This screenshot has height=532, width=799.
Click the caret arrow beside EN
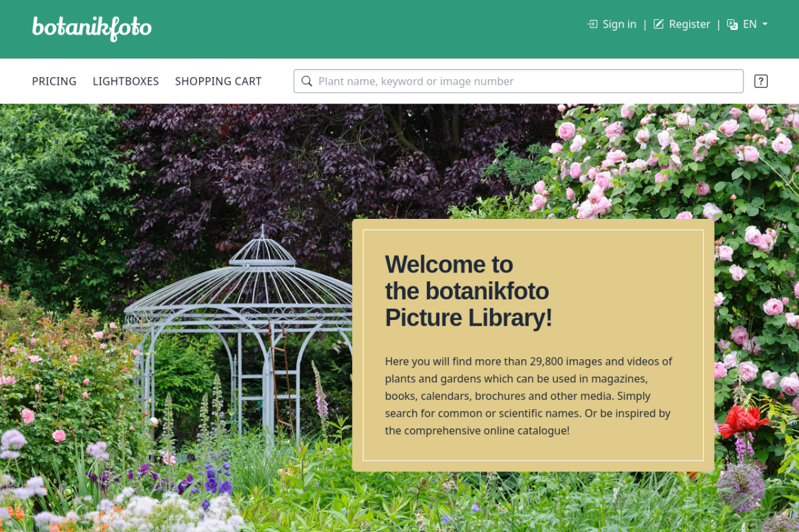point(765,24)
